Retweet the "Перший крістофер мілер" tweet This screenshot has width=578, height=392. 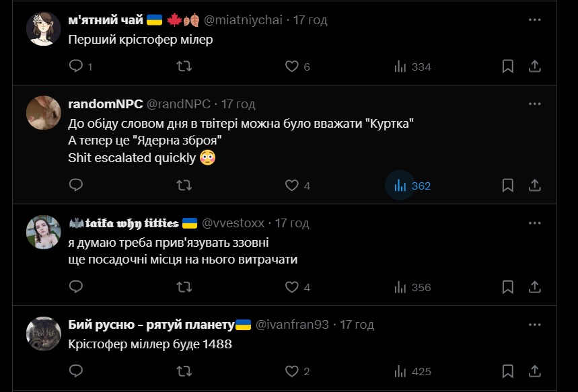(184, 67)
